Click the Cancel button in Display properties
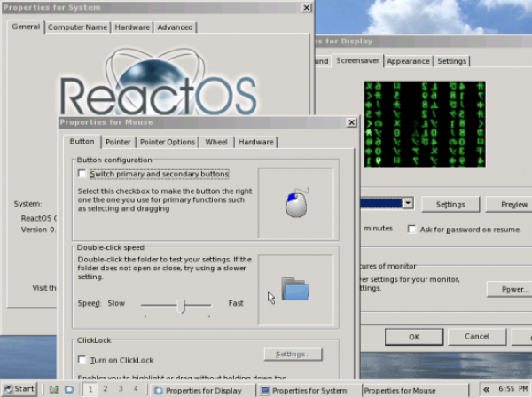Screen dimensions: 532x398 click(x=476, y=336)
